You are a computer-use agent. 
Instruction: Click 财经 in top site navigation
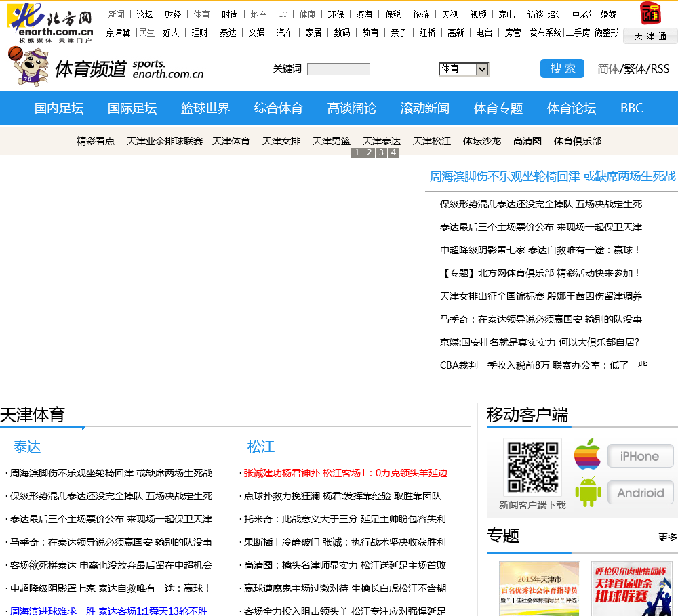(x=173, y=15)
